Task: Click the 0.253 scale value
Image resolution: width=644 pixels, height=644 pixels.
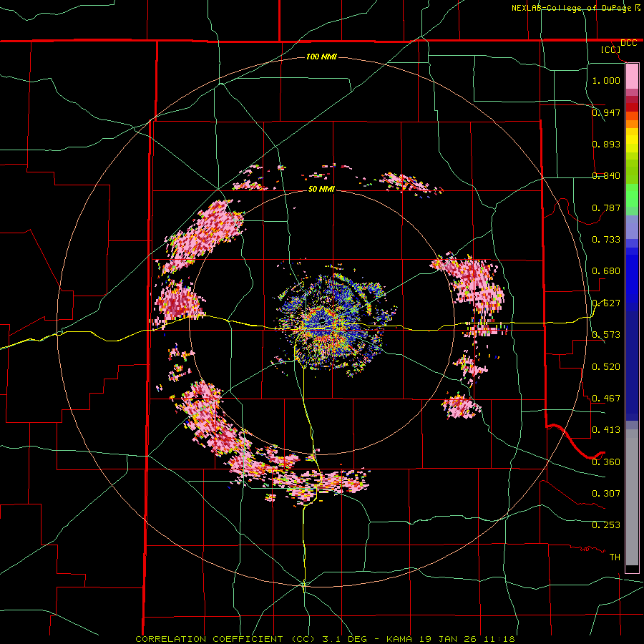Action: click(x=606, y=525)
